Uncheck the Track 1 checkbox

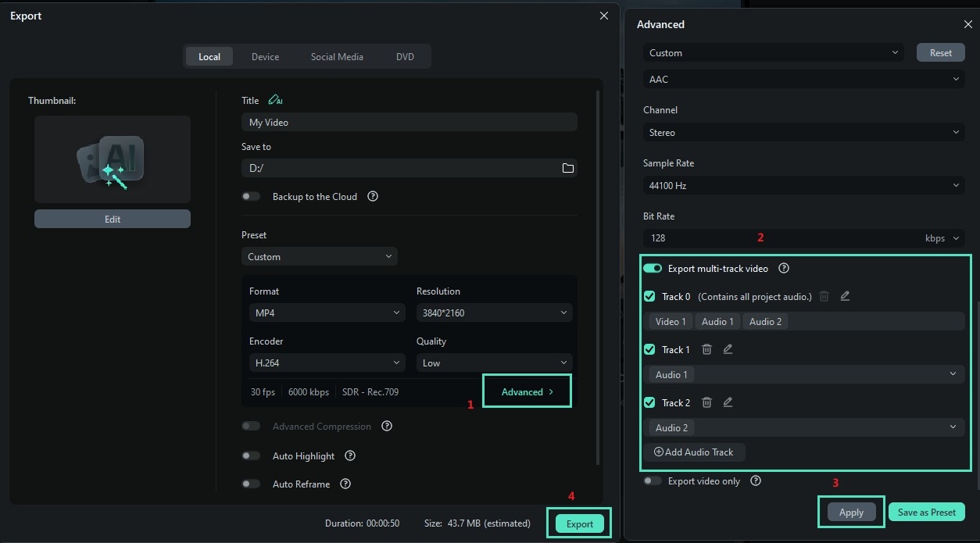click(x=649, y=349)
